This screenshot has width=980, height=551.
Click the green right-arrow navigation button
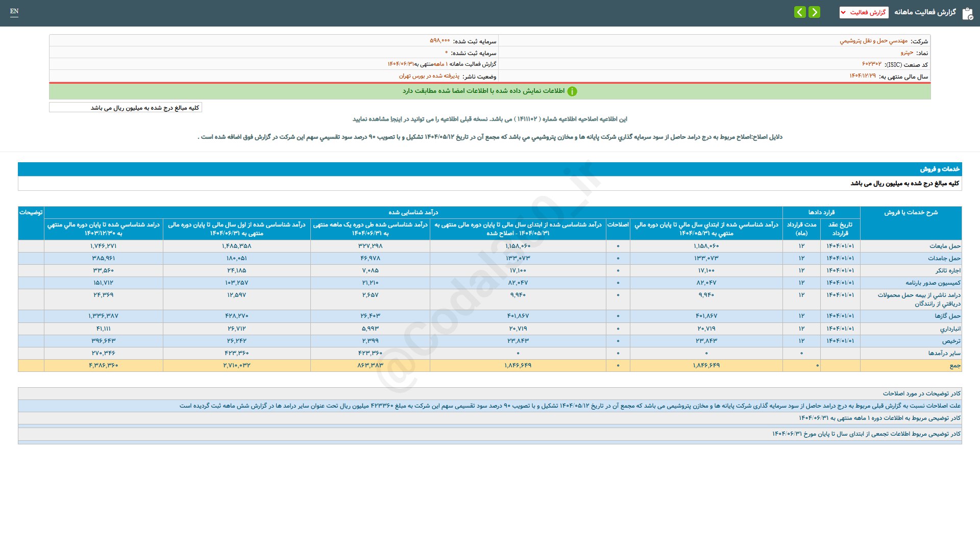(814, 12)
